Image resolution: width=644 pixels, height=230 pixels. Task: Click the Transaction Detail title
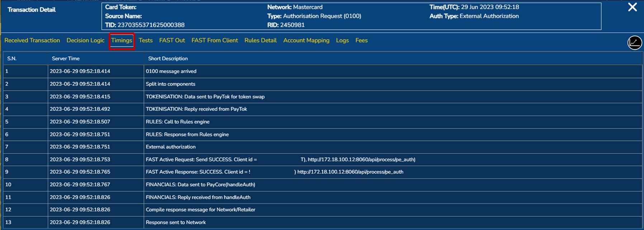coord(32,10)
